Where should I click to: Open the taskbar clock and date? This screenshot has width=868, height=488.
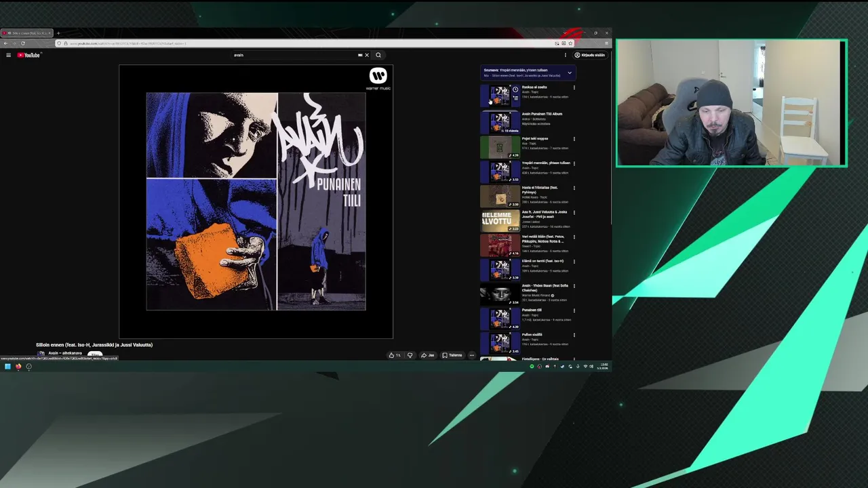click(604, 366)
